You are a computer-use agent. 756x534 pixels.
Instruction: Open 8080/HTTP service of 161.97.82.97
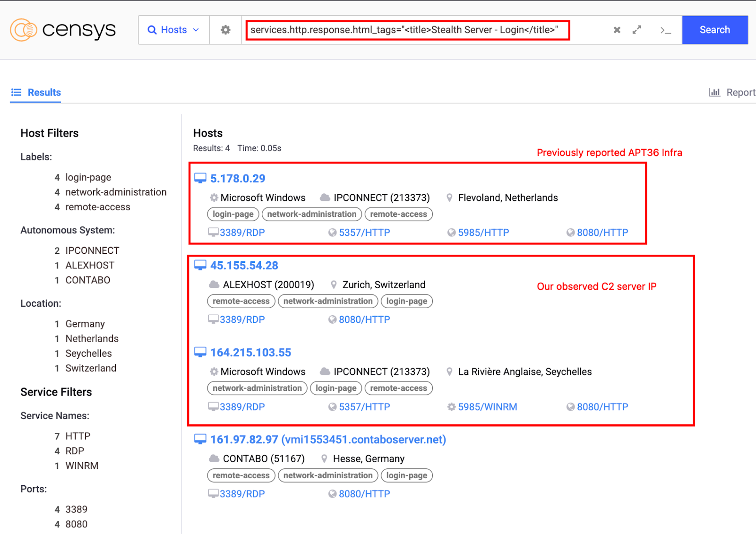point(364,493)
